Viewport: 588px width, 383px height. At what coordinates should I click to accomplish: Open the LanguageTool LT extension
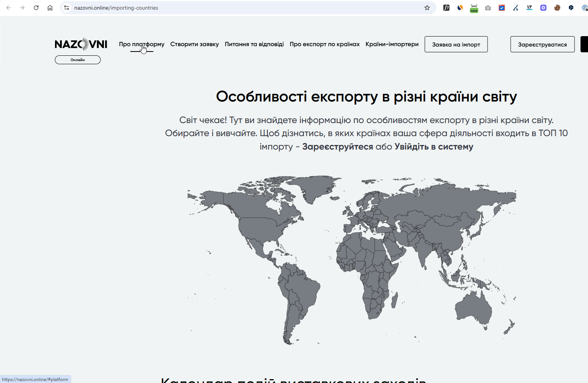point(530,8)
